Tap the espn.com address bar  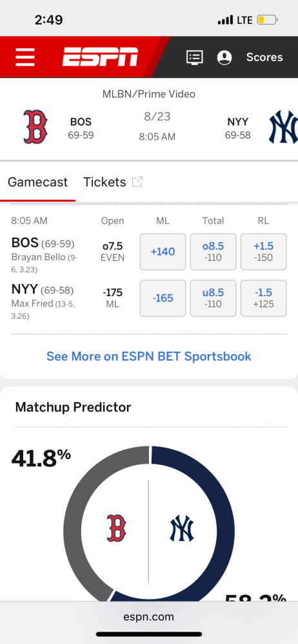[148, 616]
